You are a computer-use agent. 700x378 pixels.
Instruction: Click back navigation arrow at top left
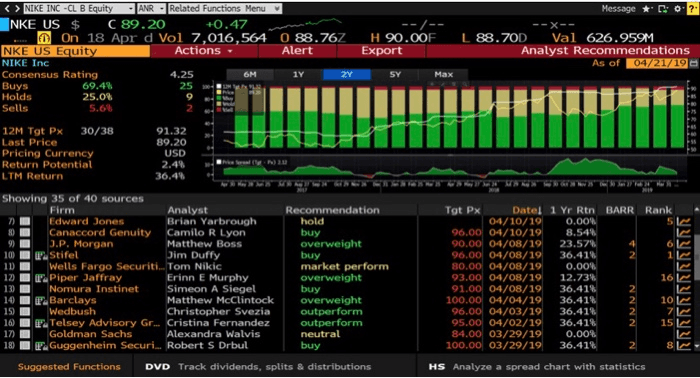pos(7,8)
